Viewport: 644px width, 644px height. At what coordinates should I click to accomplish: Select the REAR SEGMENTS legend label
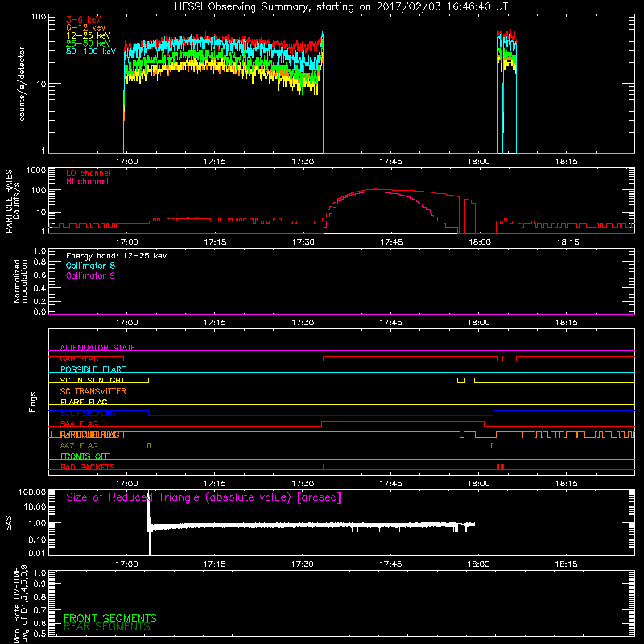(107, 627)
